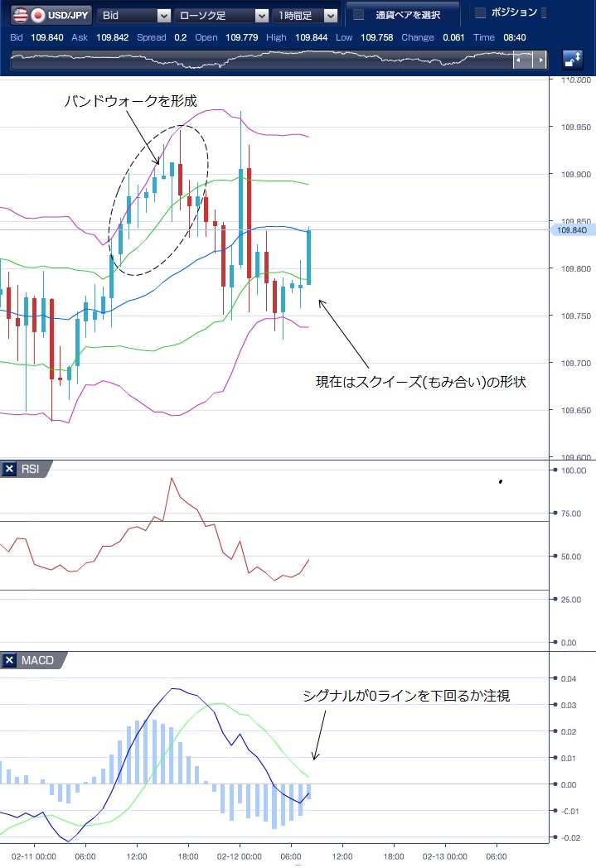The image size is (596, 868).
Task: Close the RSI indicator panel
Action: click(x=10, y=470)
